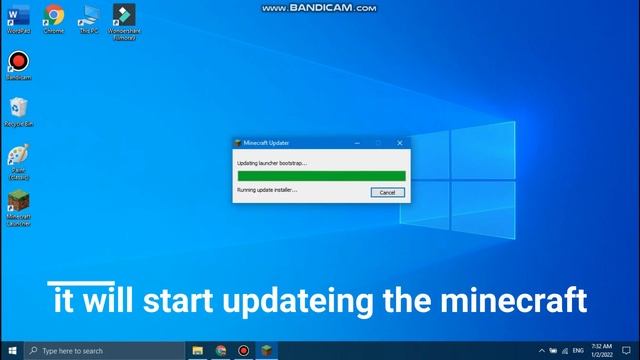Open the Wondershare Filmora desktop shortcut
This screenshot has width=640, height=360.
(124, 22)
